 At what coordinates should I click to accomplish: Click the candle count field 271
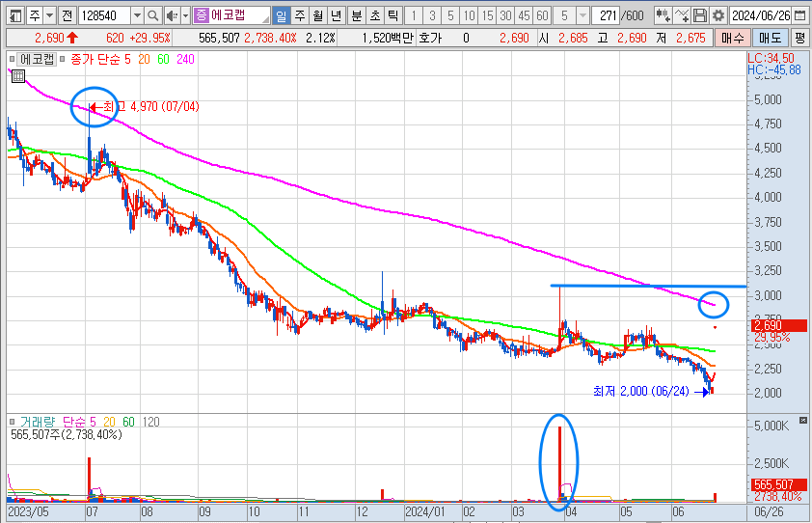click(x=606, y=15)
